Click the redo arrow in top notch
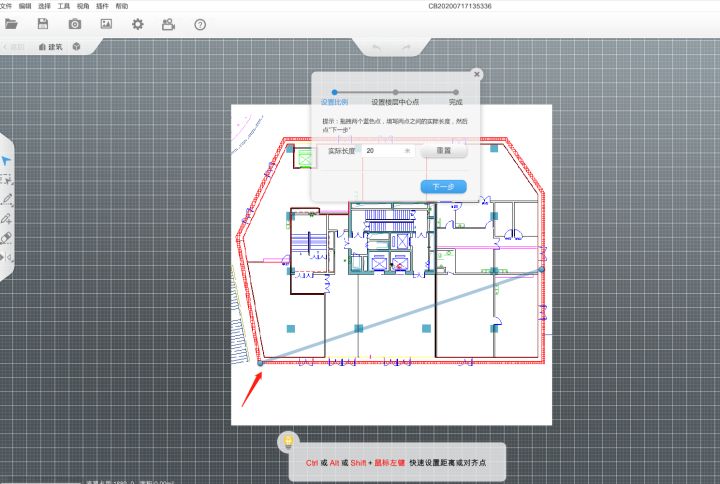 (x=406, y=47)
